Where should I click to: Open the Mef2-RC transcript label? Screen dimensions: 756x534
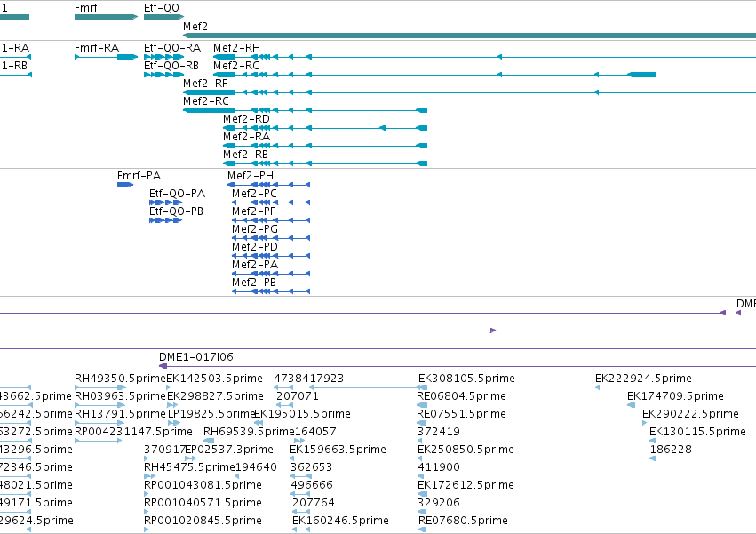tap(206, 101)
